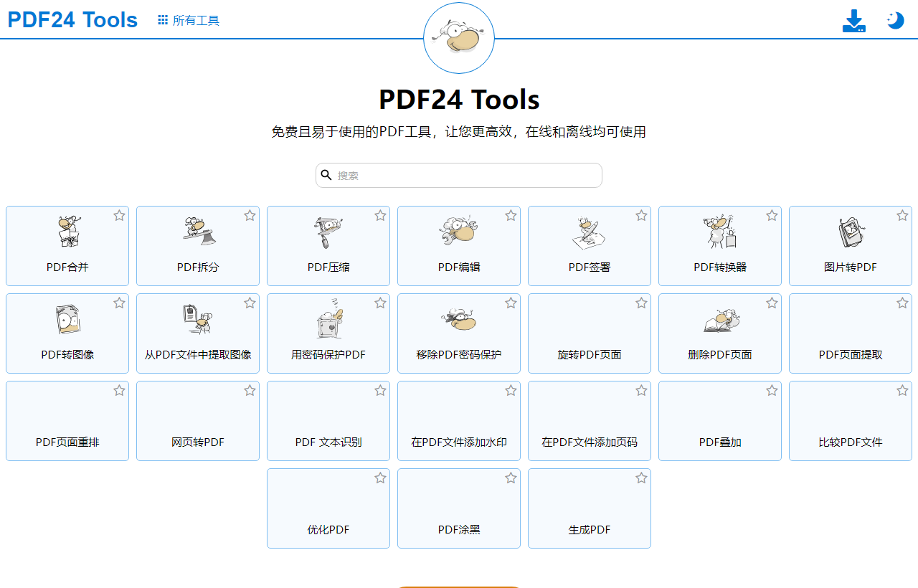Image resolution: width=918 pixels, height=588 pixels.
Task: Open the 旋转PDF页面 tool
Action: tap(590, 333)
